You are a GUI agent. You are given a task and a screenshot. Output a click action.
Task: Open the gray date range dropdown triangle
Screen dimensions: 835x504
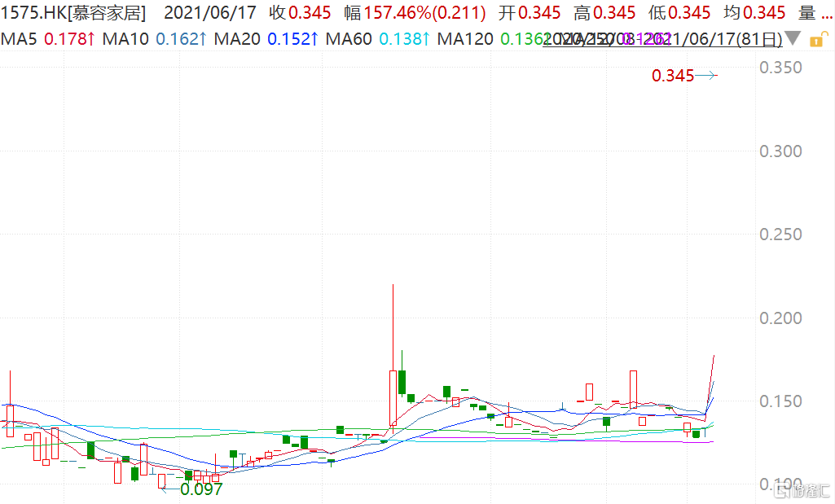tap(793, 38)
